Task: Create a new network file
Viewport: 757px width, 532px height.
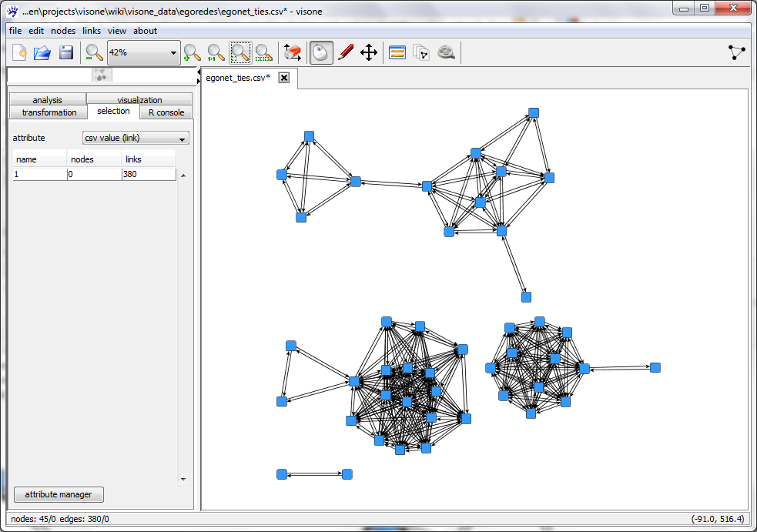Action: (20, 52)
